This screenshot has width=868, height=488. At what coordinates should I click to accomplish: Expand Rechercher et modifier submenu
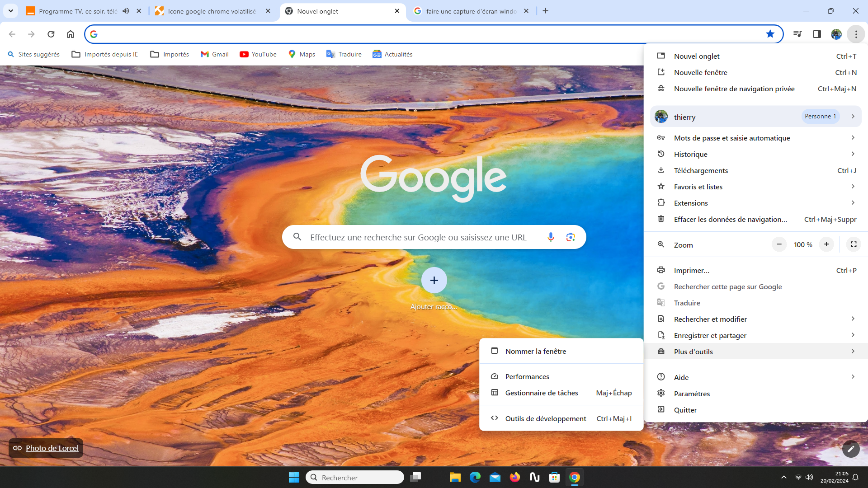pos(756,319)
